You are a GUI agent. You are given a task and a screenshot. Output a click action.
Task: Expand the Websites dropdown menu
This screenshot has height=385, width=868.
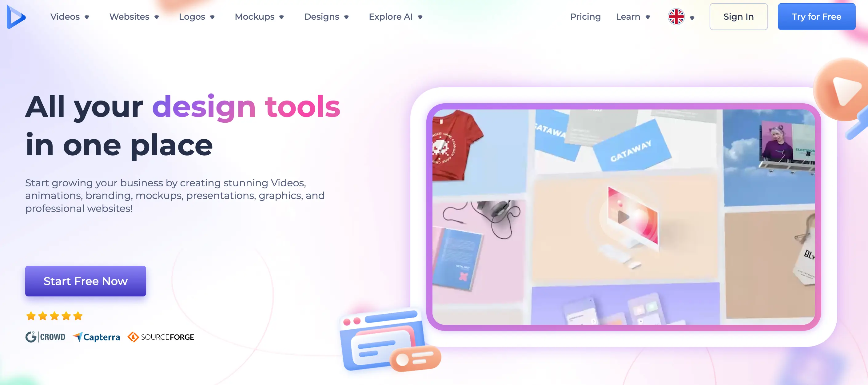(x=134, y=17)
